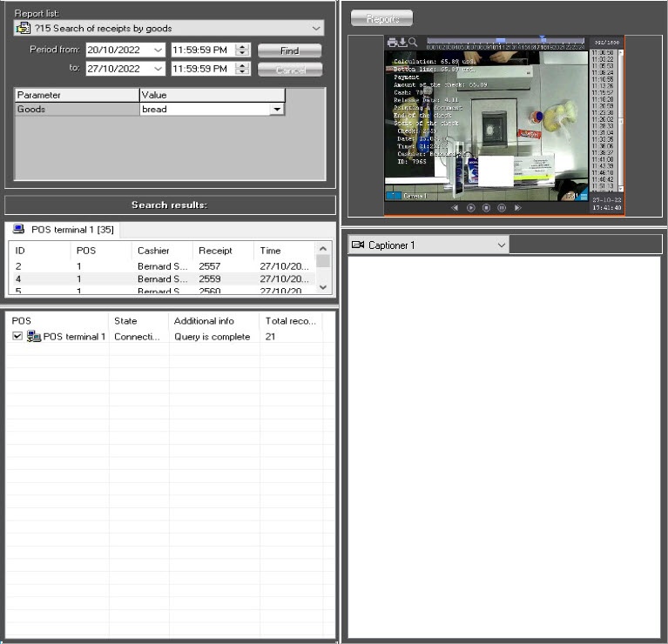The width and height of the screenshot is (668, 644).
Task: Step to the previous frame
Action: click(455, 208)
